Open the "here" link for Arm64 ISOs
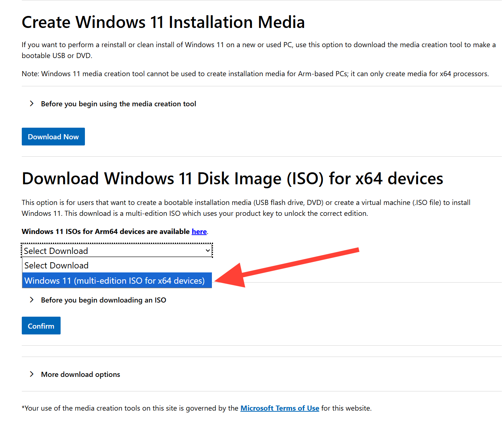504x440 pixels. tap(199, 231)
